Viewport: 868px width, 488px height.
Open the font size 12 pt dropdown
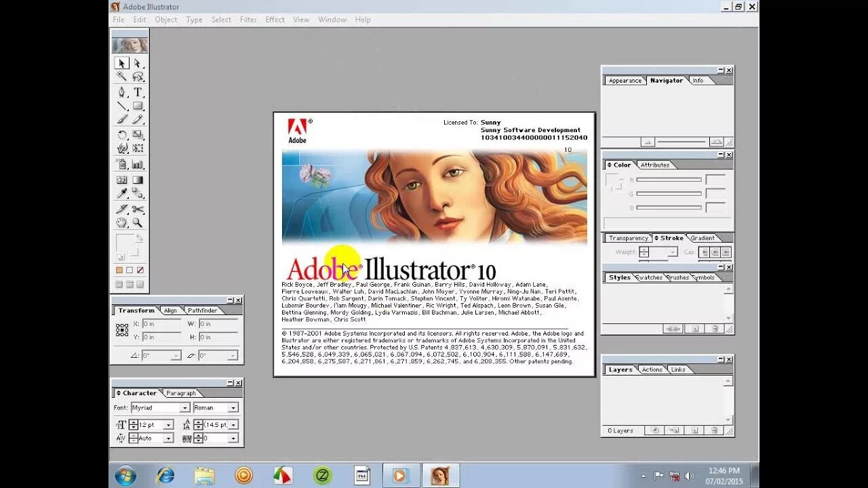(168, 425)
